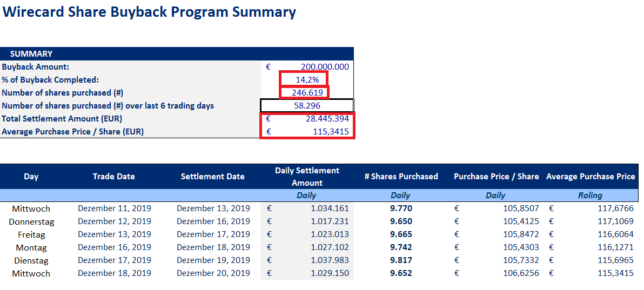Select the 9.817 shares purchased cell

[x=400, y=260]
